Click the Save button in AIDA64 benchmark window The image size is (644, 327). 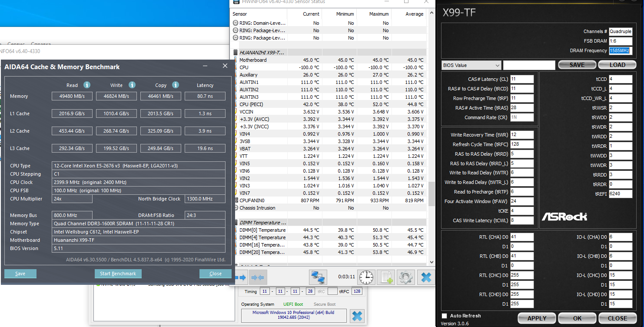(x=20, y=274)
